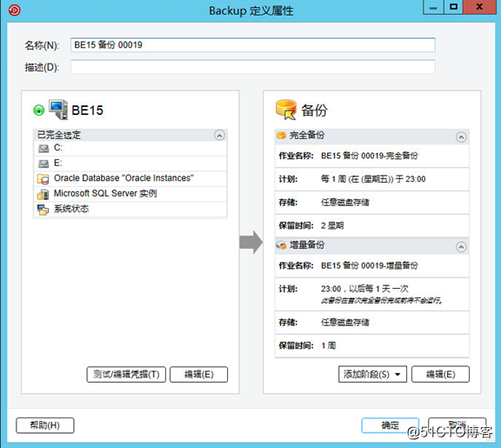Screen dimensions: 501x448
Task: Click the 系统状态 icon
Action: coord(43,210)
